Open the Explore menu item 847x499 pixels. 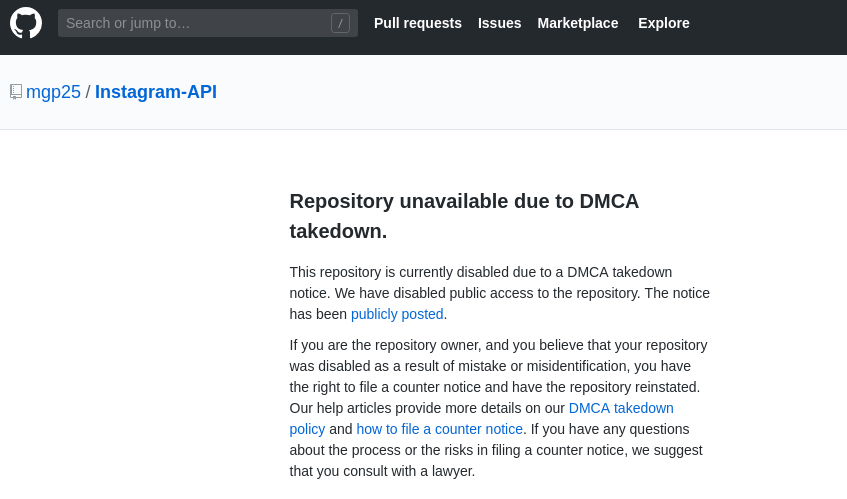pos(663,23)
